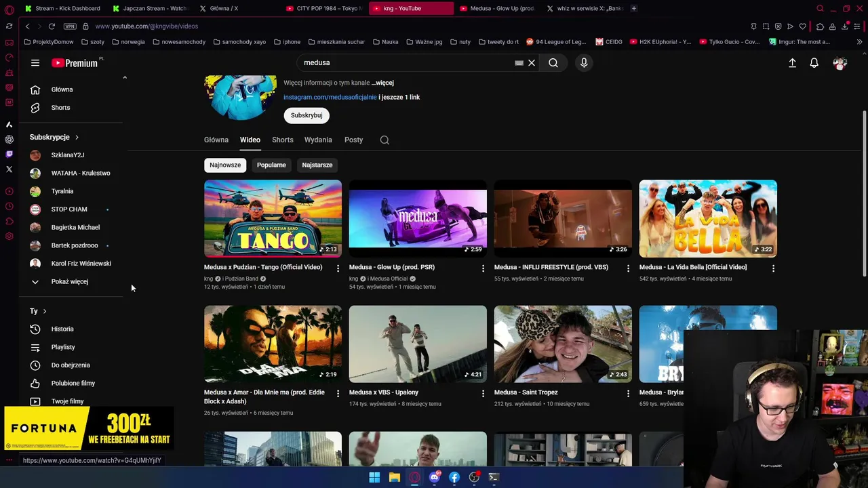Open ProjektyDomow bookmark folder
The width and height of the screenshot is (868, 488).
[x=49, y=42]
